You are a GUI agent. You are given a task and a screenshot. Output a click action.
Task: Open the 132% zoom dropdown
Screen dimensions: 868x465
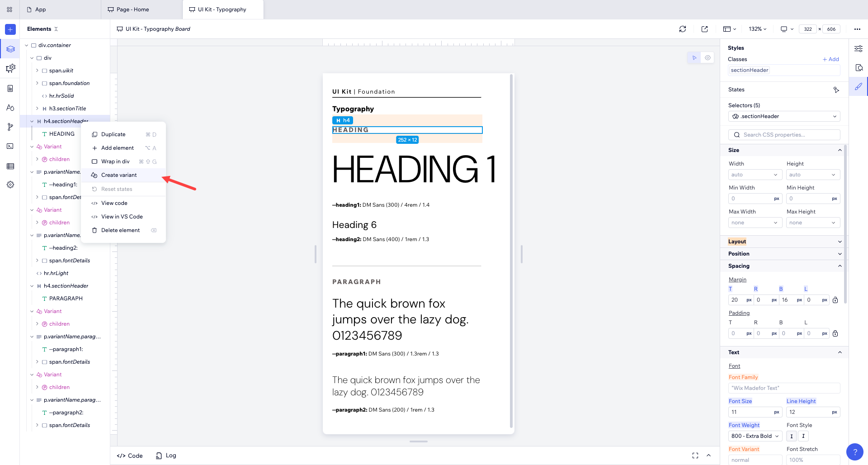point(758,29)
